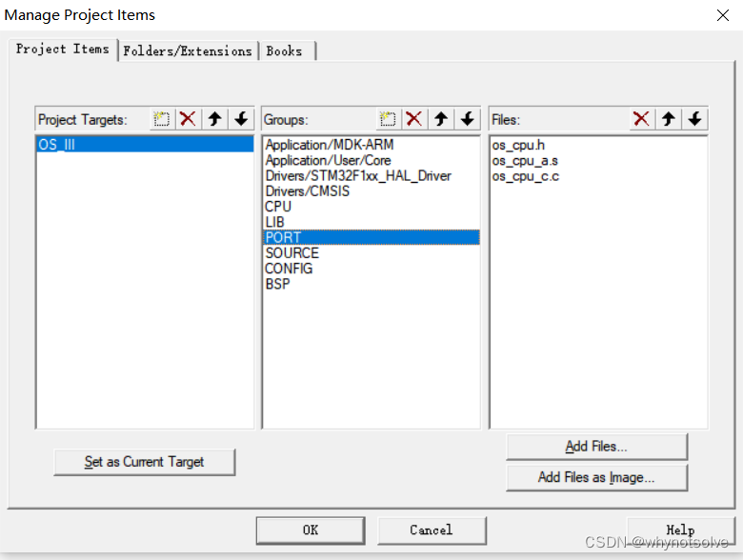This screenshot has width=743, height=560.
Task: Select the os_cpu_c.c file
Action: (598, 176)
